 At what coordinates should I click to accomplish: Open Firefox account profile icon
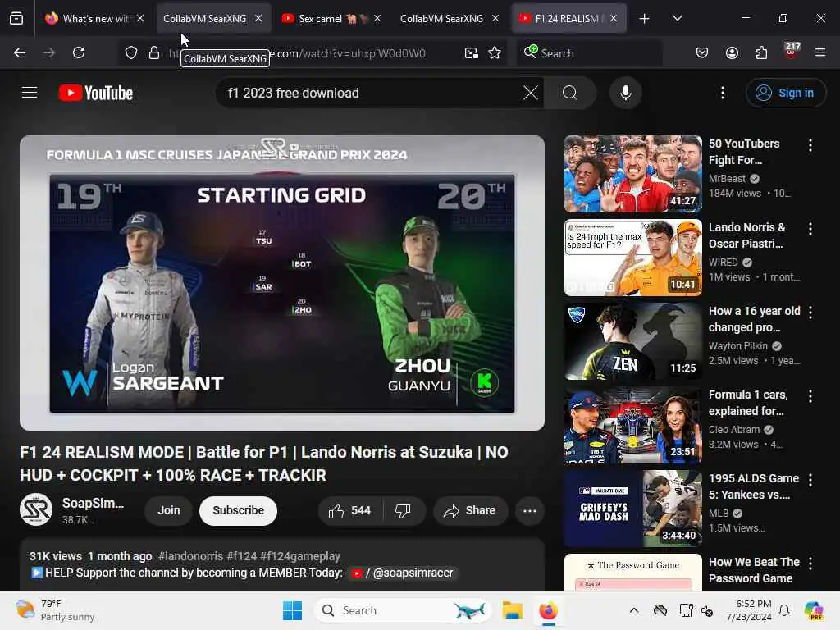[x=732, y=52]
